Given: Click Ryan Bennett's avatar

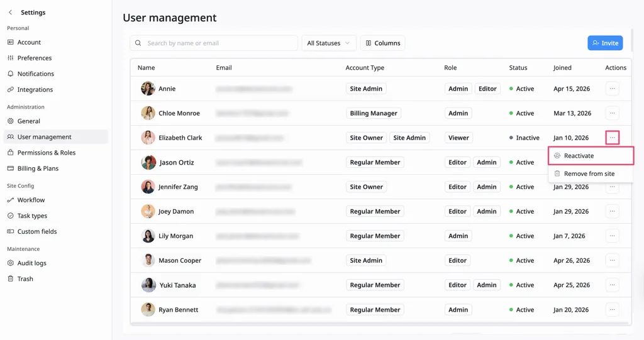Looking at the screenshot, I should [x=148, y=310].
